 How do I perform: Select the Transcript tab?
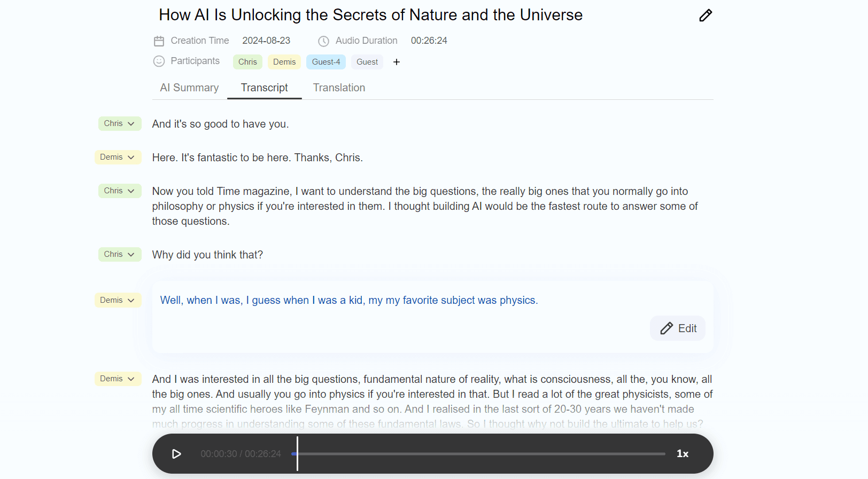264,88
